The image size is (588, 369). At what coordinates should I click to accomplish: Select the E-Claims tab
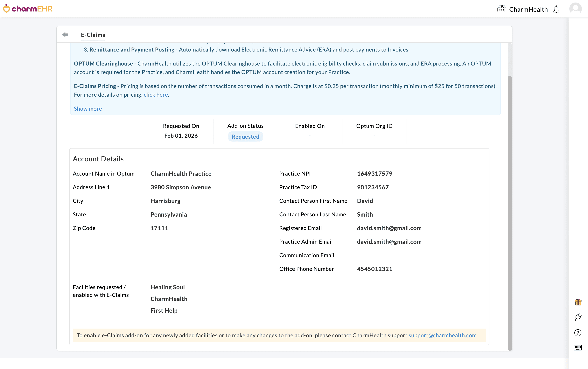(93, 35)
